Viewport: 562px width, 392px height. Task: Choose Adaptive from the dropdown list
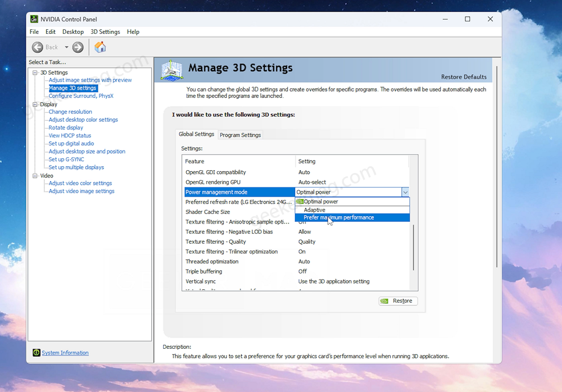(x=352, y=210)
